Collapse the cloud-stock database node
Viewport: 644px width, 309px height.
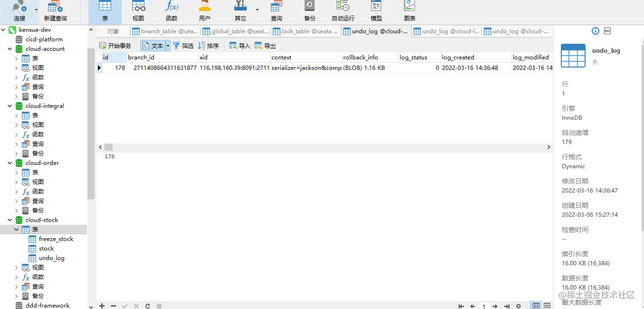click(10, 220)
